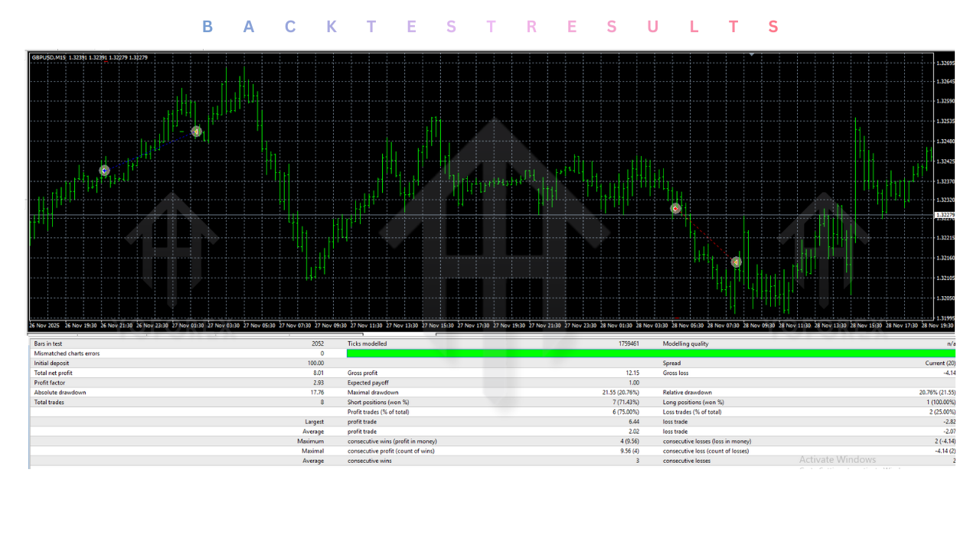The image size is (980, 551).
Task: Click the BACK TEST RESULTS heading
Action: tap(490, 27)
